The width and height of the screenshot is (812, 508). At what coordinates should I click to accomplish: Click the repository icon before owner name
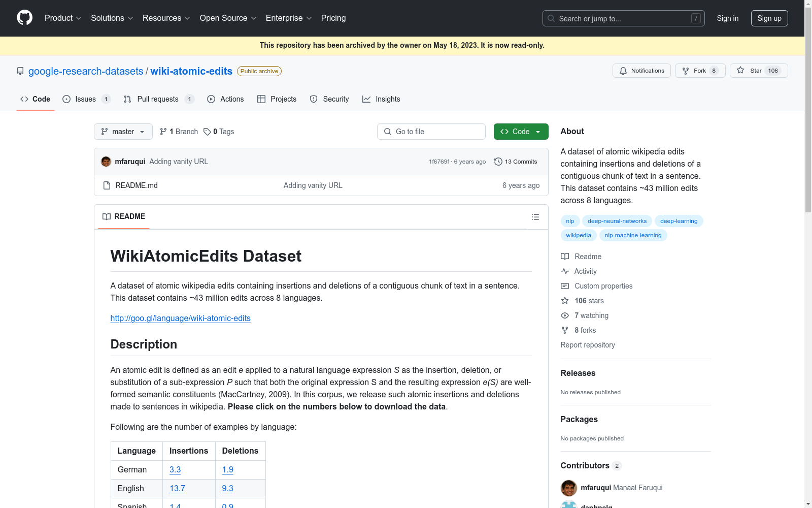coord(20,71)
